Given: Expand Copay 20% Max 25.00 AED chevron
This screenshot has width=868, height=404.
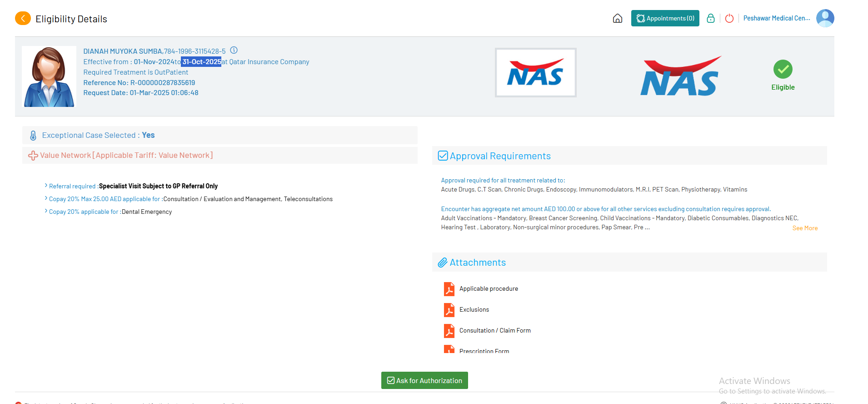Looking at the screenshot, I should coord(46,198).
